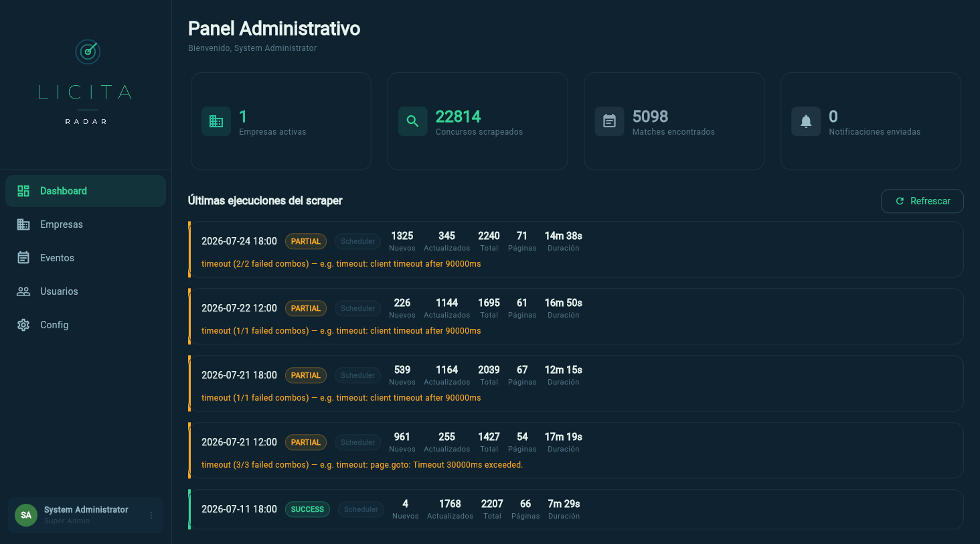The height and width of the screenshot is (544, 980).
Task: Click PARTIAL badge on 2026-07-24 18:00 run
Action: coord(306,241)
